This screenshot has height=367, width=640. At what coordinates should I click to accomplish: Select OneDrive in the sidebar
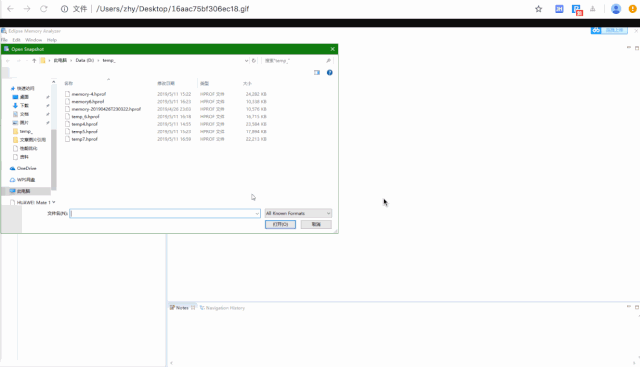27,168
